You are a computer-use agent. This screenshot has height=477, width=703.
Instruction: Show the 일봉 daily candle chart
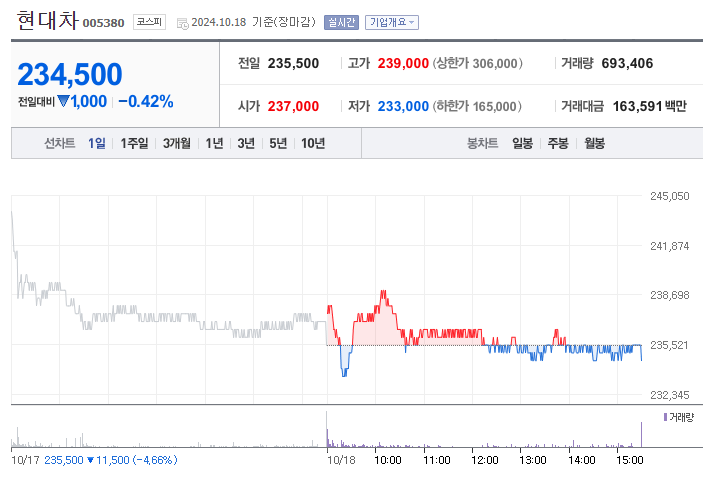(522, 143)
